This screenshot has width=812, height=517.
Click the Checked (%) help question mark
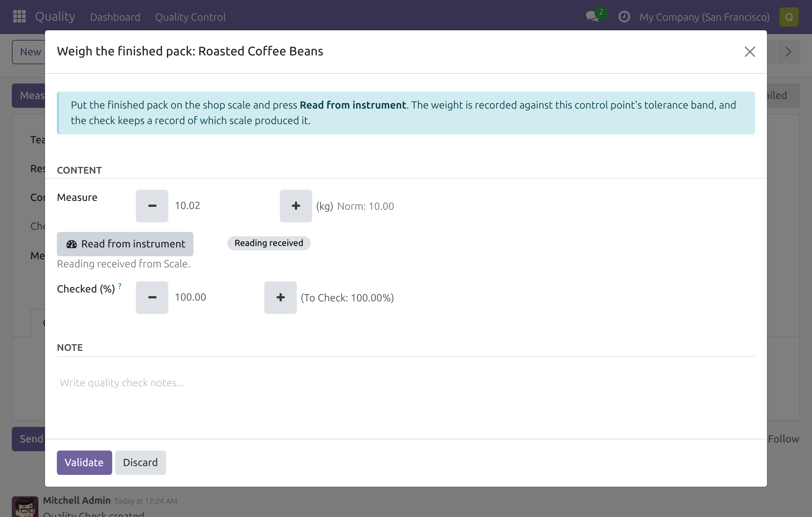[x=120, y=286]
